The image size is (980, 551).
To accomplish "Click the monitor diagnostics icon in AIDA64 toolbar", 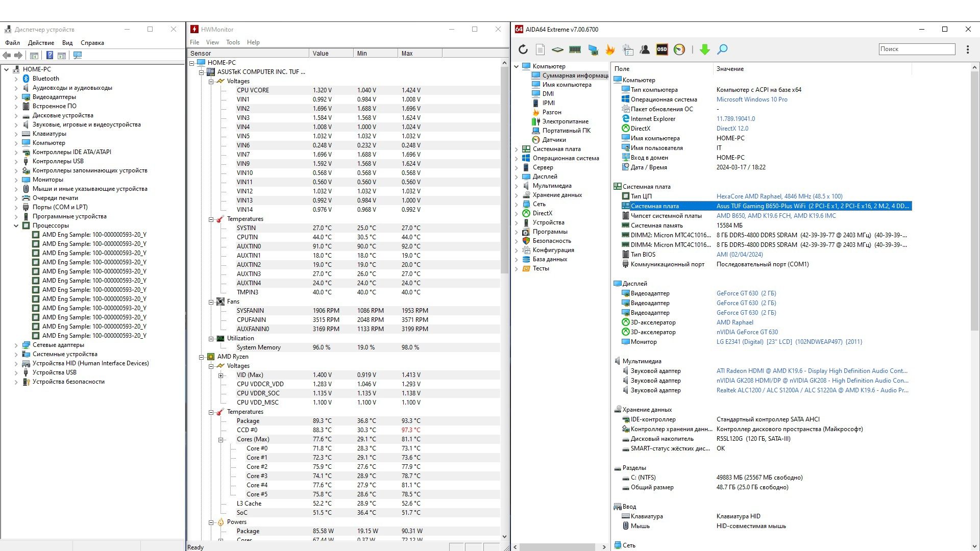I will click(x=593, y=49).
